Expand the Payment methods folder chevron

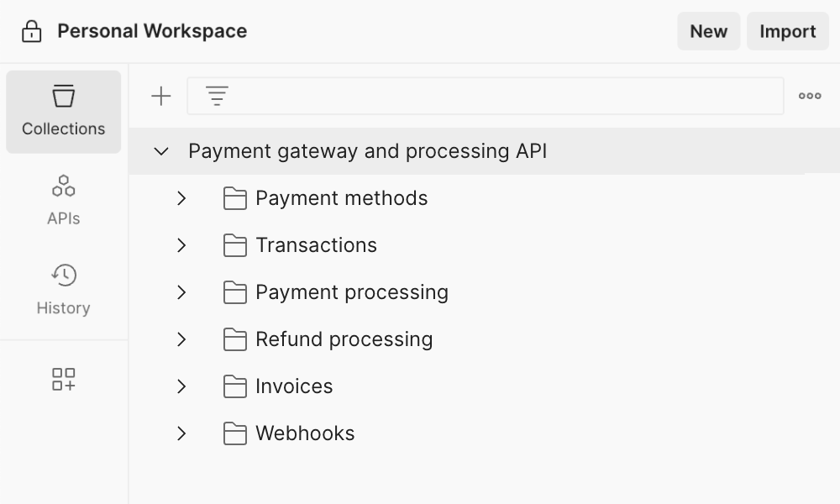(x=181, y=198)
